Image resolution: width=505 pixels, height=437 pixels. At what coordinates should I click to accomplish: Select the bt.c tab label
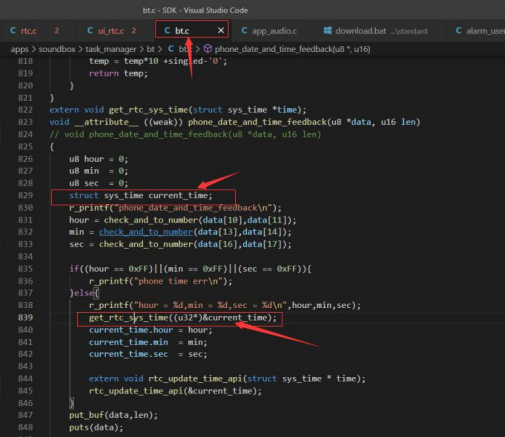click(182, 31)
